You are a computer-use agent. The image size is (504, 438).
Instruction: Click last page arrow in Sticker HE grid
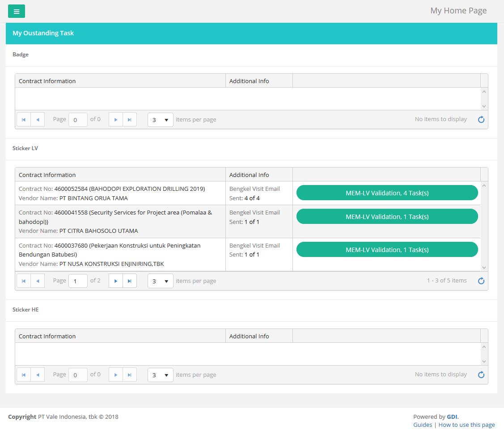tap(130, 375)
